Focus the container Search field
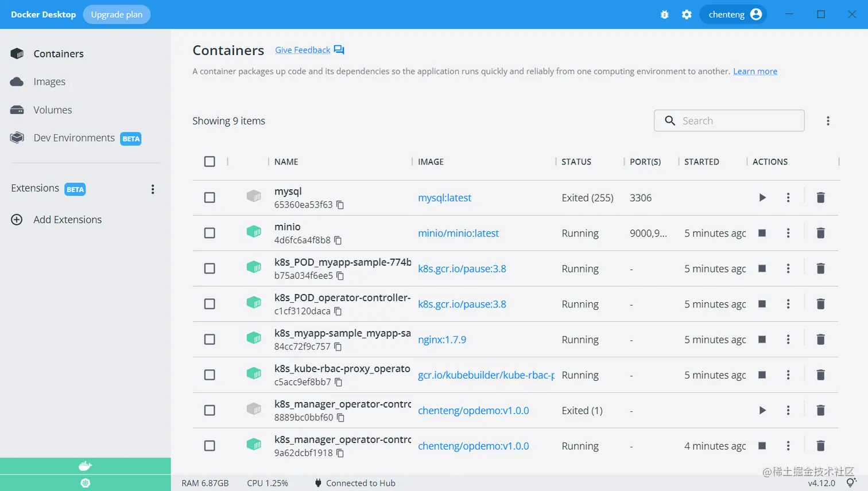 [738, 121]
